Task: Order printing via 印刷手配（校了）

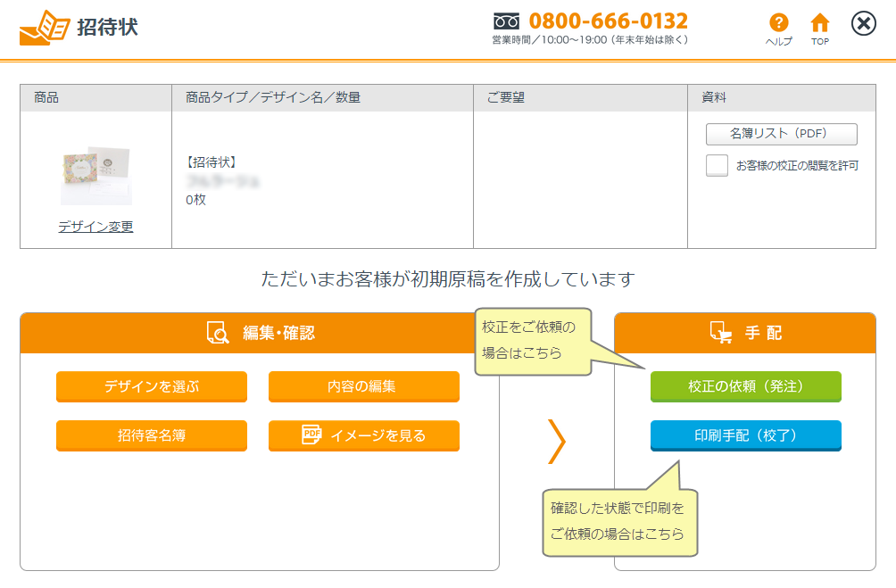Action: [x=745, y=435]
